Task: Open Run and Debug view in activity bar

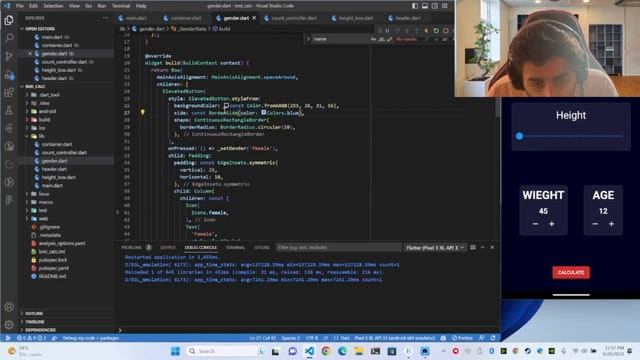Action: pos(9,74)
